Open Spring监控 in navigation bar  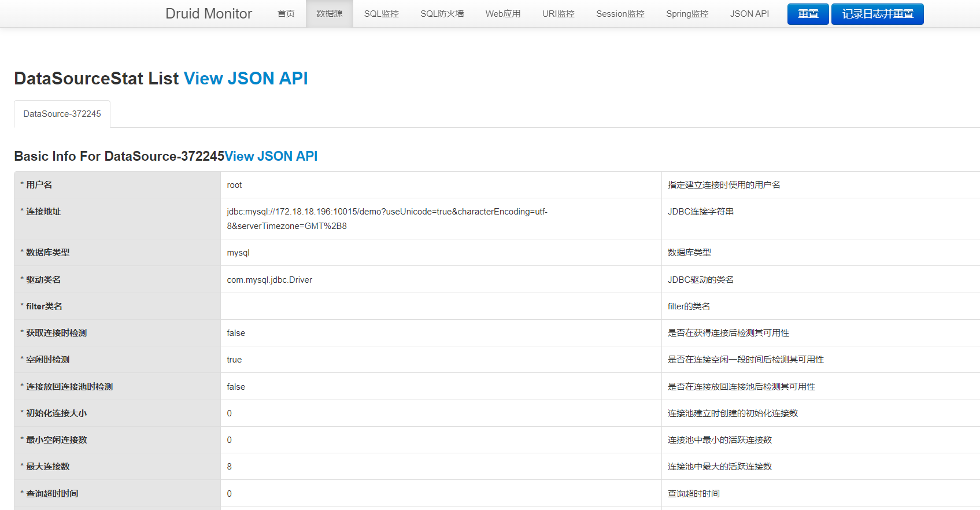click(x=687, y=14)
